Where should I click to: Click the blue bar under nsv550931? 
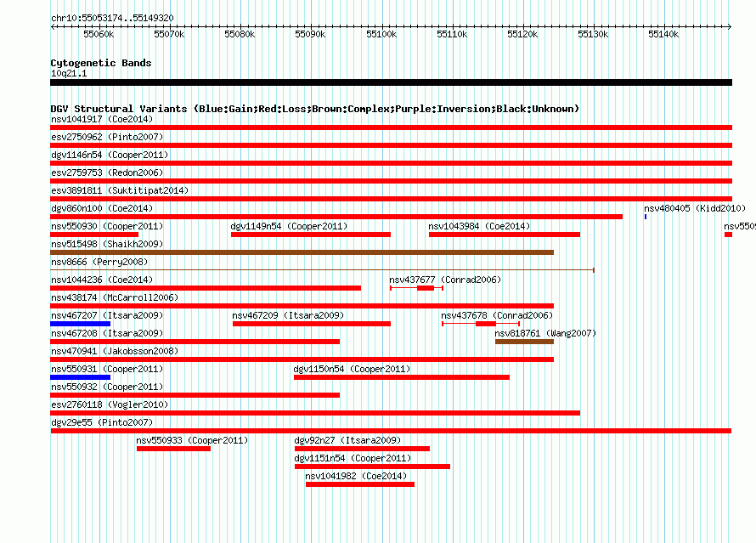click(x=80, y=377)
